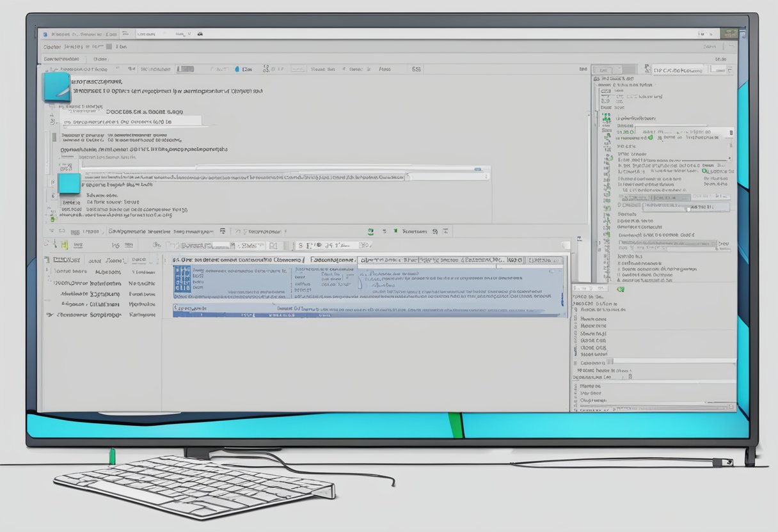
Task: Click the large blue document icon
Action: click(x=56, y=87)
